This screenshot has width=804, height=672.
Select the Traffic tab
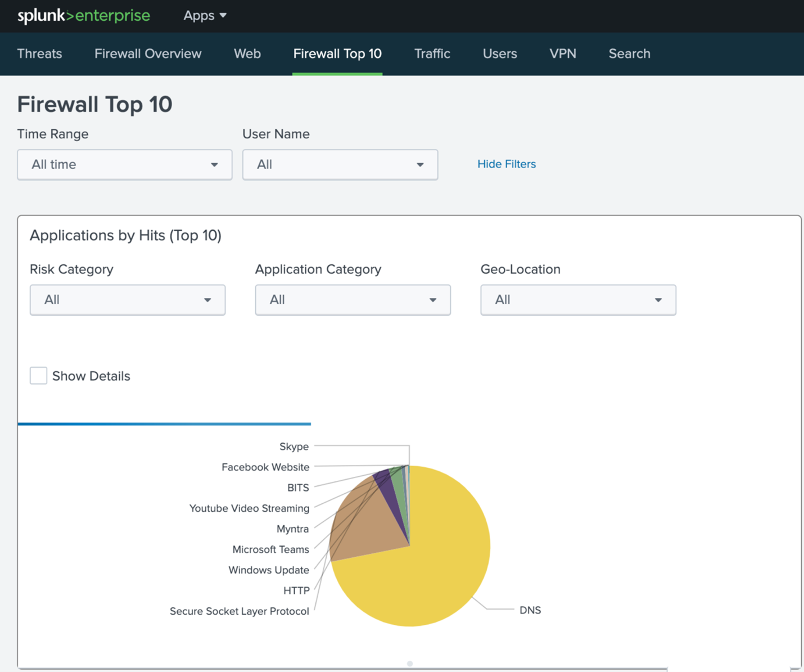click(x=432, y=53)
